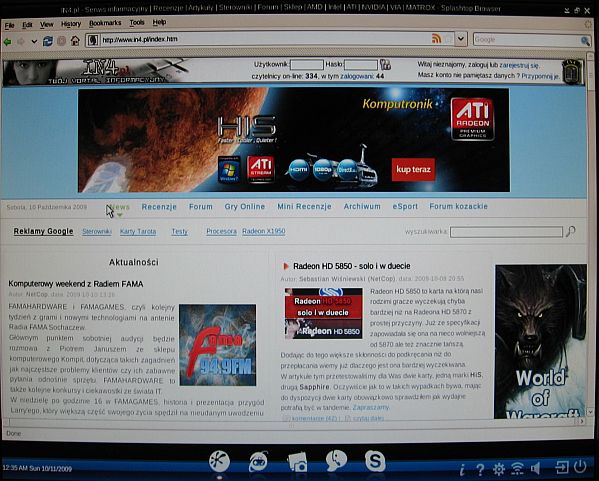Open the Recenzje navigation tab
599x481 pixels.
pyautogui.click(x=159, y=207)
